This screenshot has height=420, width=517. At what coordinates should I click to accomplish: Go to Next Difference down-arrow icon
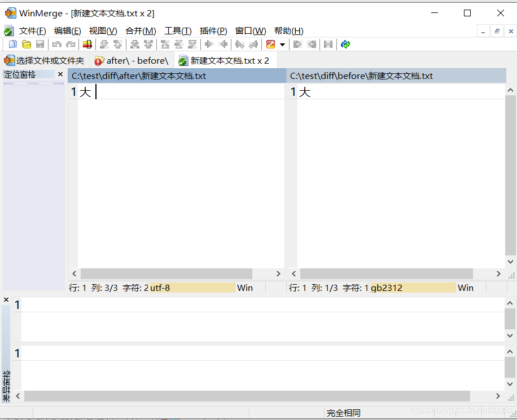[x=104, y=44]
